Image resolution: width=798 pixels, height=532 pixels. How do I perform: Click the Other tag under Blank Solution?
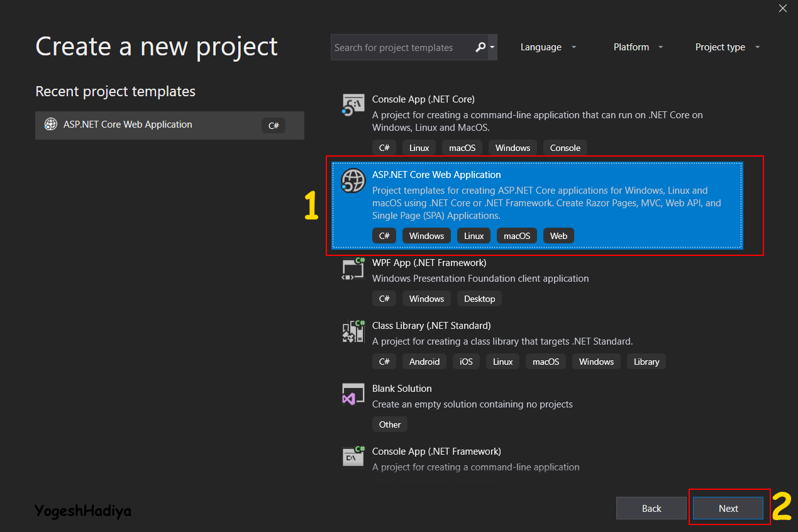pyautogui.click(x=390, y=424)
